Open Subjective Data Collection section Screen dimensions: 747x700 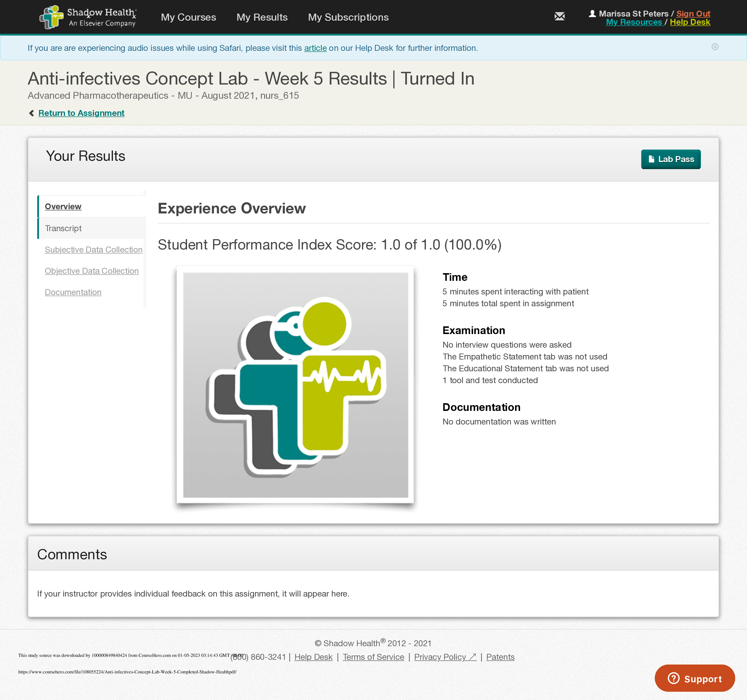click(x=94, y=249)
